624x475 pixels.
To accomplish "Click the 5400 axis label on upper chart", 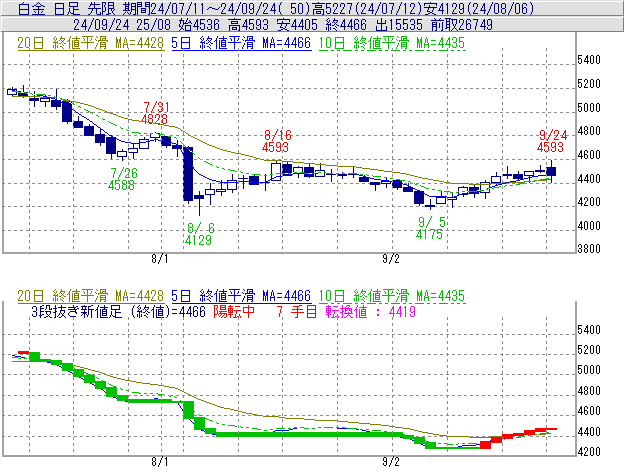I will (x=589, y=60).
